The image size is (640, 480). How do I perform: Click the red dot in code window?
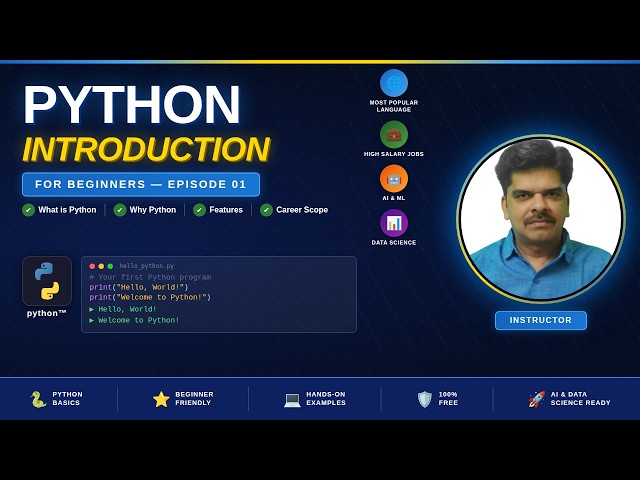coord(92,266)
